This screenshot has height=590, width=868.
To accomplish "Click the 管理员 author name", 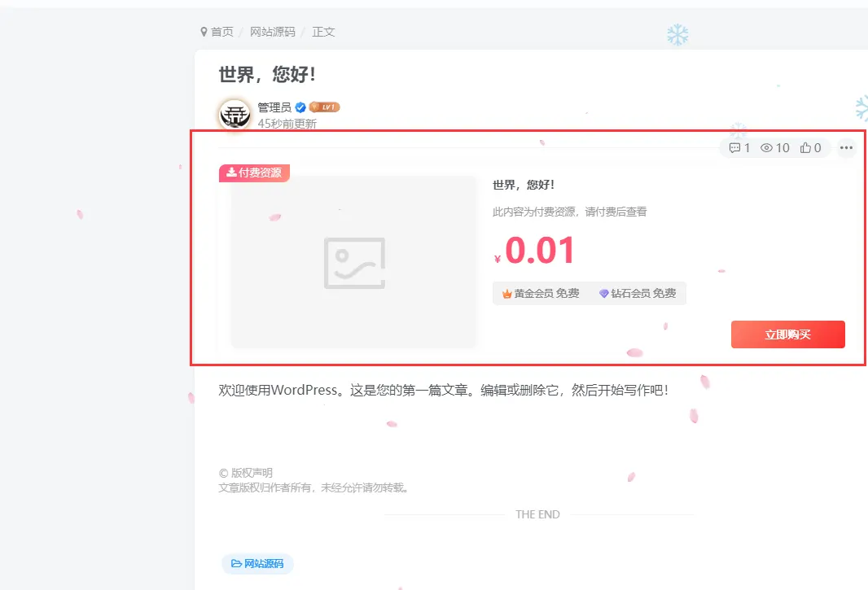I will (274, 107).
